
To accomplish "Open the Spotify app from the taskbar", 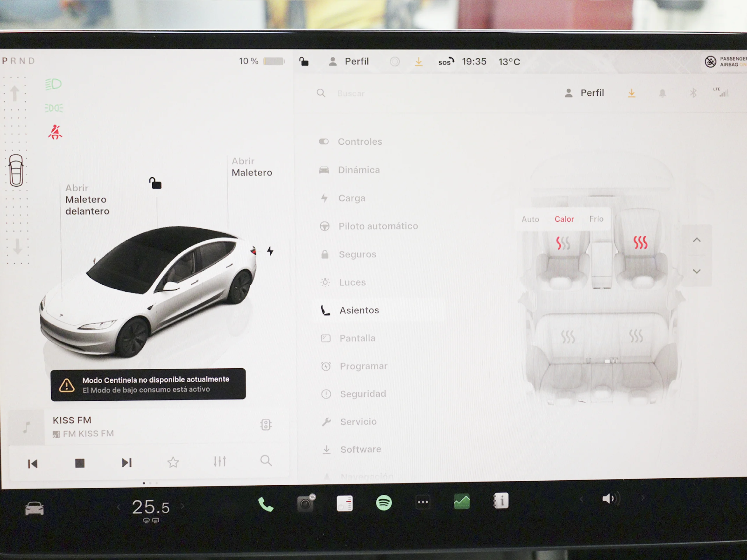I will (x=384, y=503).
